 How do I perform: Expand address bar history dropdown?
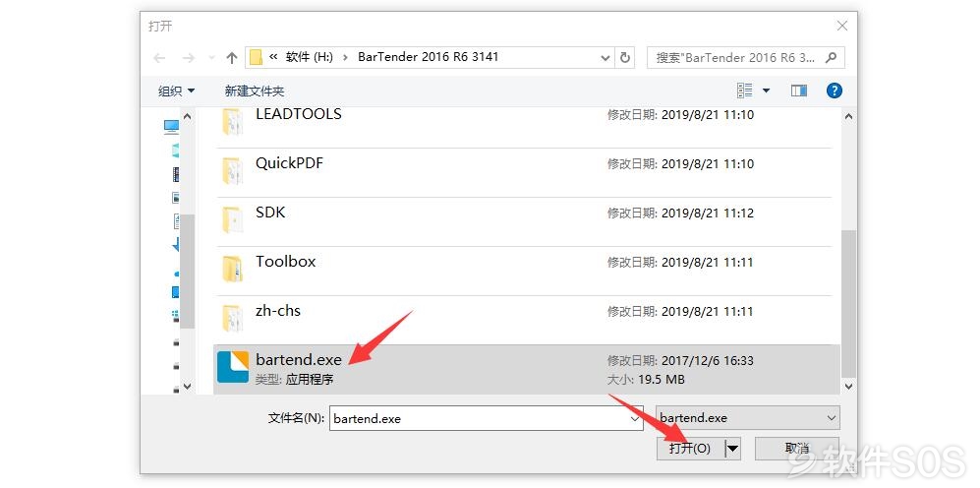click(x=605, y=58)
